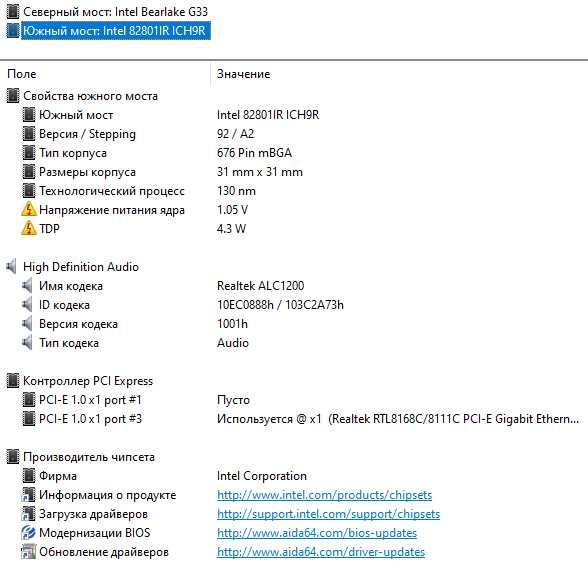588x570 pixels.
Task: Open the aida64.com/bios-updates link
Action: coord(317,533)
